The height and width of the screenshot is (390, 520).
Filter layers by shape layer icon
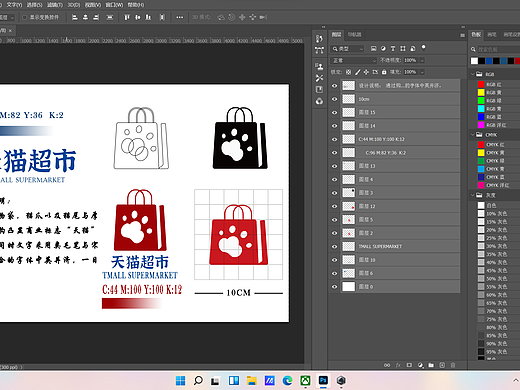pos(403,49)
